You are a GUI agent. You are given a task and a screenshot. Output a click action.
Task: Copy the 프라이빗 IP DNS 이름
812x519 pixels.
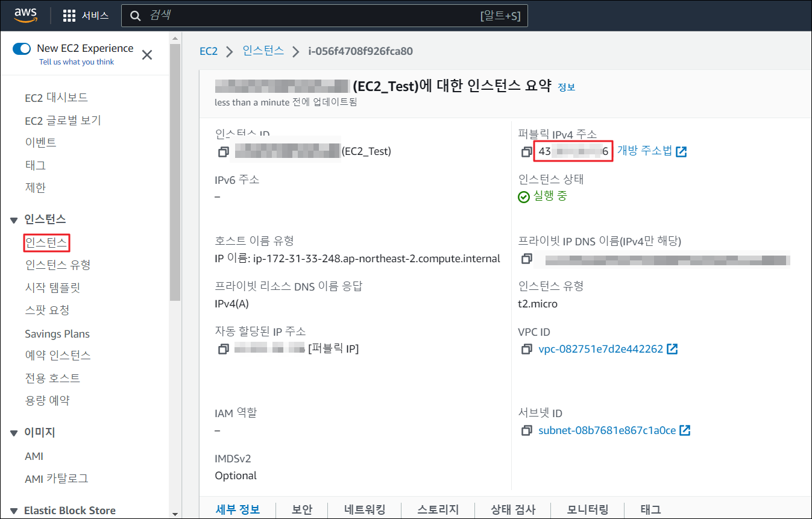point(526,259)
